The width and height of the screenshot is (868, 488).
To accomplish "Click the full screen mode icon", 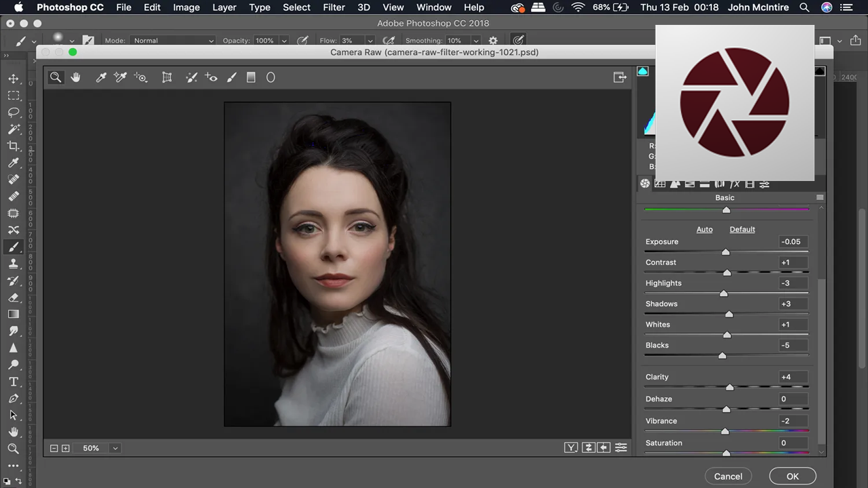I will (x=620, y=77).
